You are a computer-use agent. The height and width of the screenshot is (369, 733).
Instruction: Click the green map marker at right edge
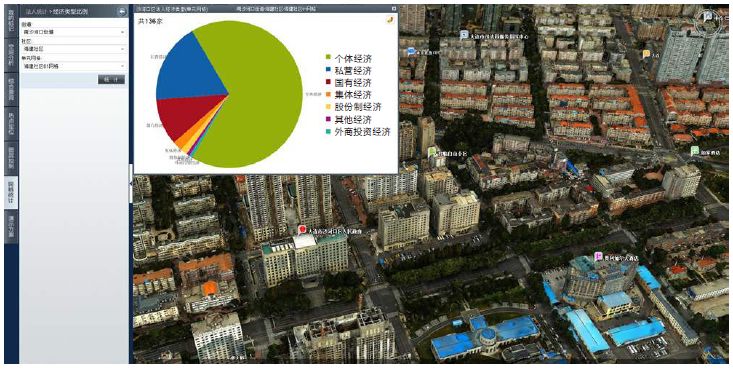click(695, 151)
